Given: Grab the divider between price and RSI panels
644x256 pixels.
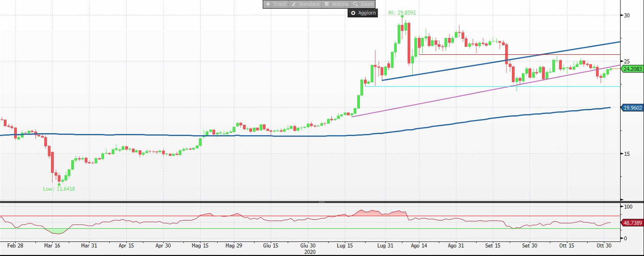Looking at the screenshot, I should 321,202.
